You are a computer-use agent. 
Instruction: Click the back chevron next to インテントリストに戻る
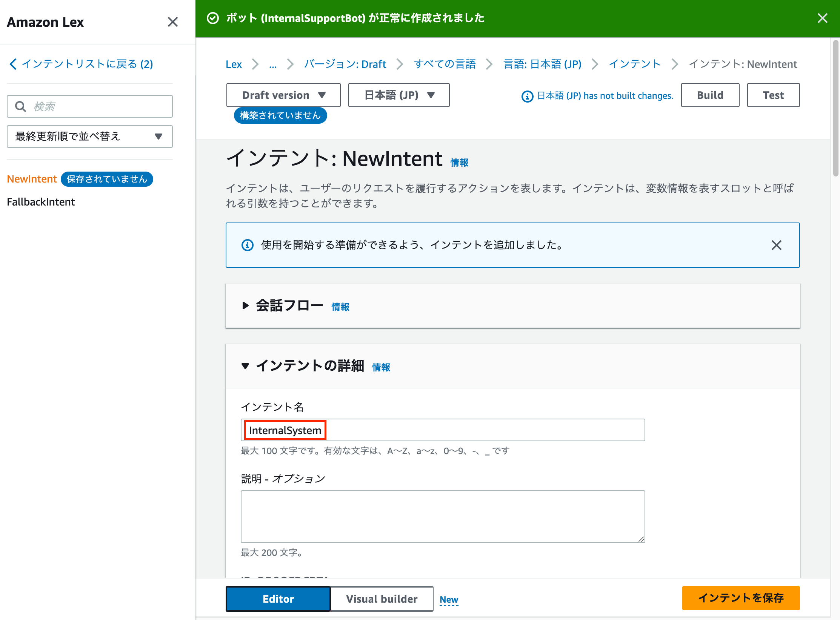(x=13, y=64)
